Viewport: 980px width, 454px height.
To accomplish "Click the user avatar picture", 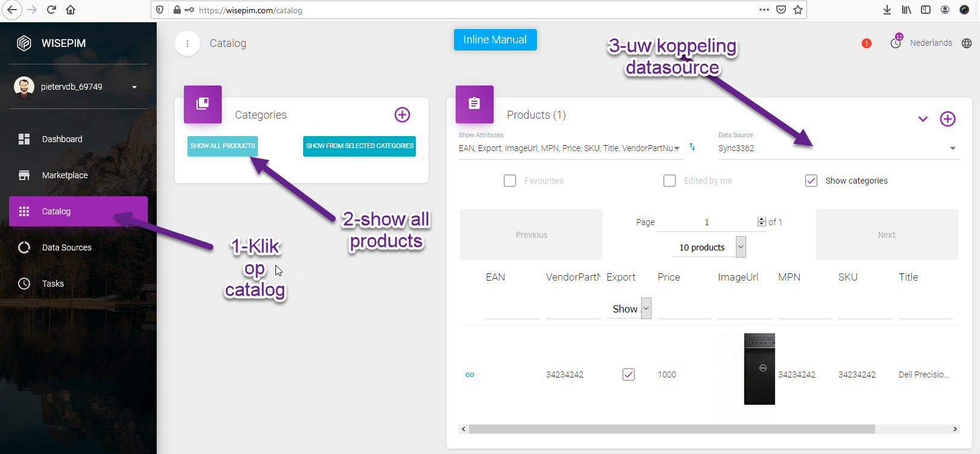I will tap(24, 87).
